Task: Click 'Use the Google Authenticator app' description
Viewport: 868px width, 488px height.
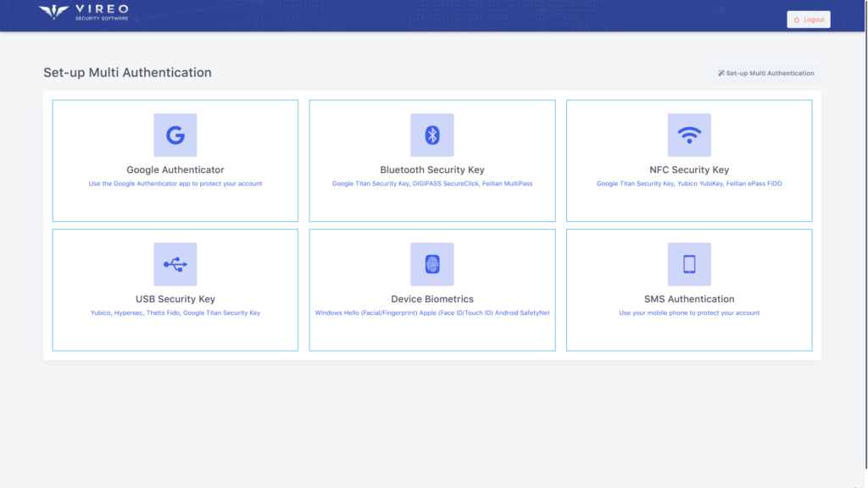Action: click(x=175, y=184)
